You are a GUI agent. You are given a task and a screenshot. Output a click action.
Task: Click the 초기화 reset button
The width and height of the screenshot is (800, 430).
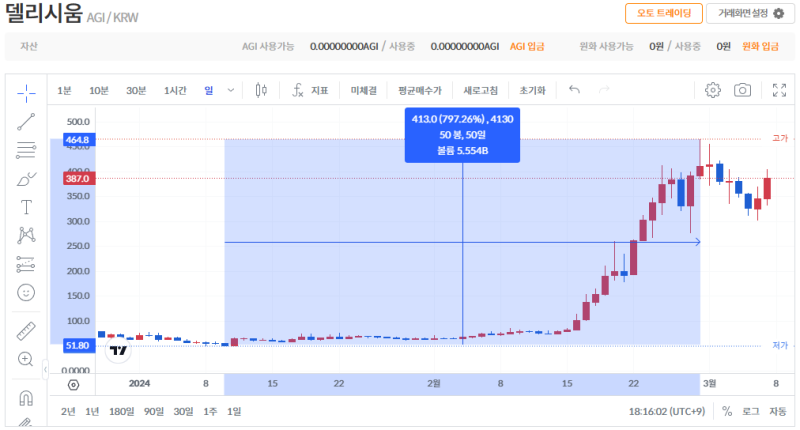click(532, 90)
